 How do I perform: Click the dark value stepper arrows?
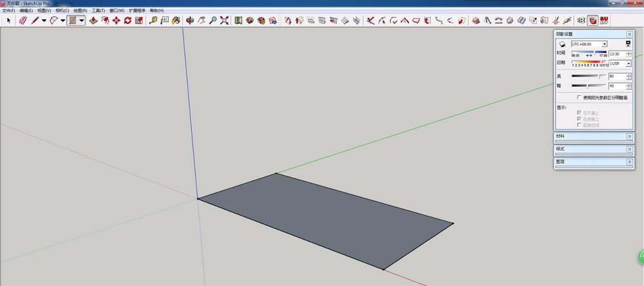pyautogui.click(x=629, y=86)
